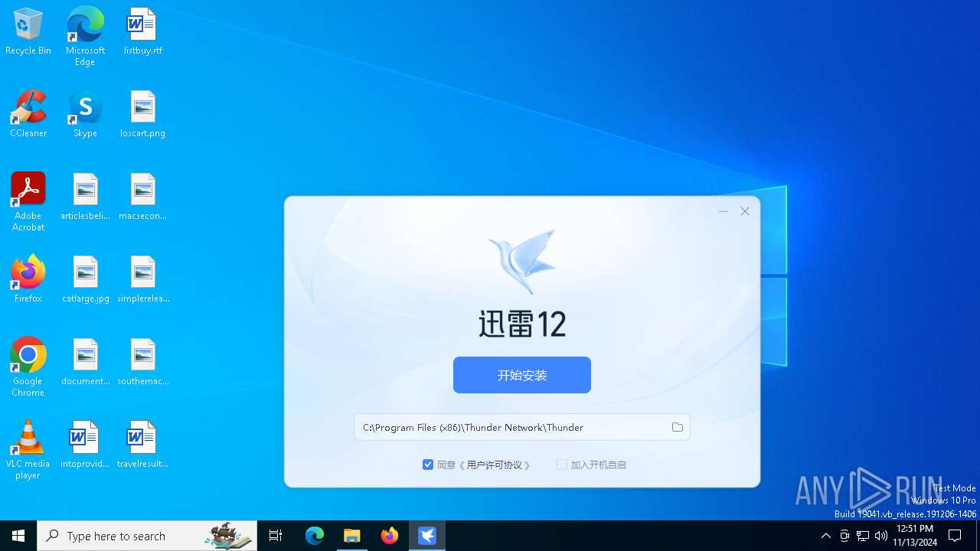This screenshot has width=980, height=551.
Task: Select the Skype desktop shortcut
Action: pyautogui.click(x=85, y=114)
